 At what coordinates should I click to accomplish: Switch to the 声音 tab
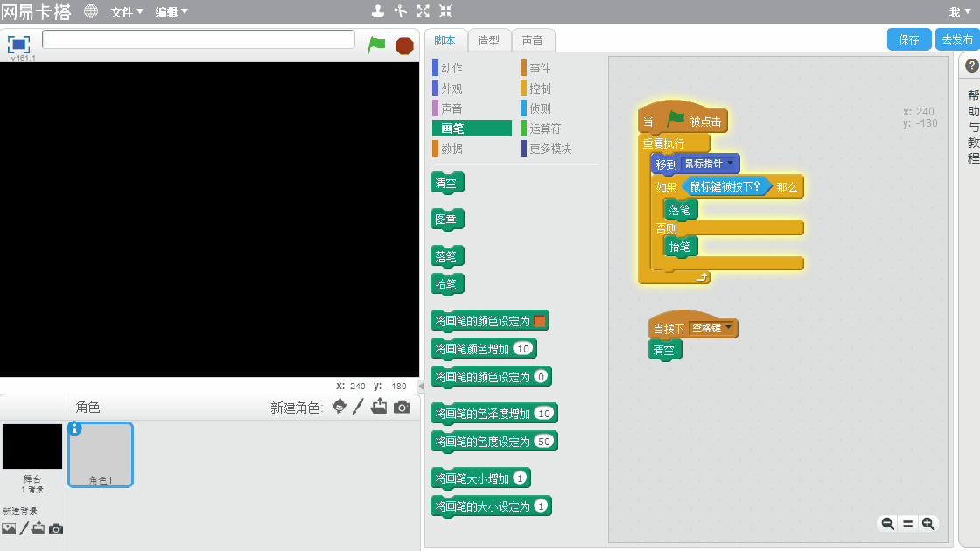pos(533,40)
